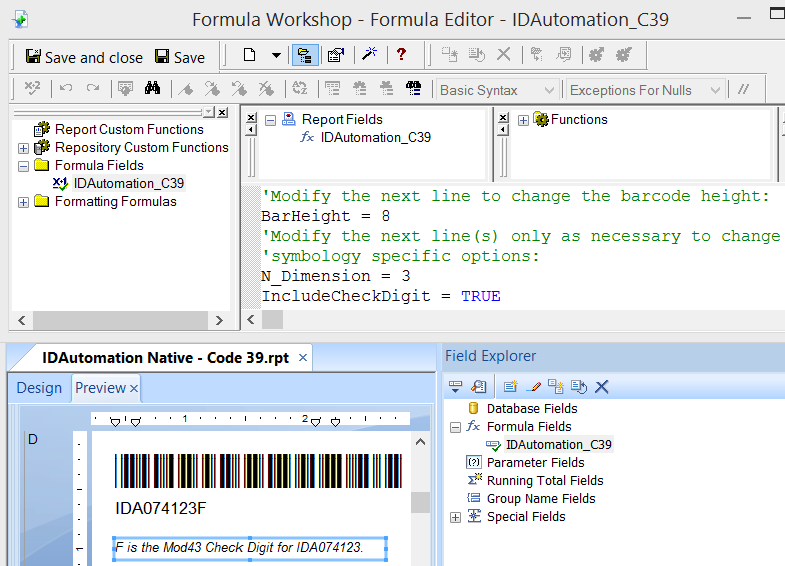
Task: Open Find and Replace binoculars icon
Action: (152, 89)
